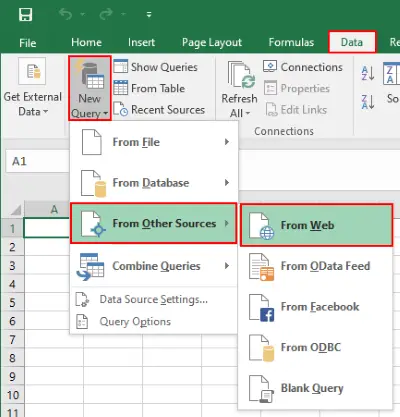400x417 pixels.
Task: Undo the last action
Action: coord(65,14)
